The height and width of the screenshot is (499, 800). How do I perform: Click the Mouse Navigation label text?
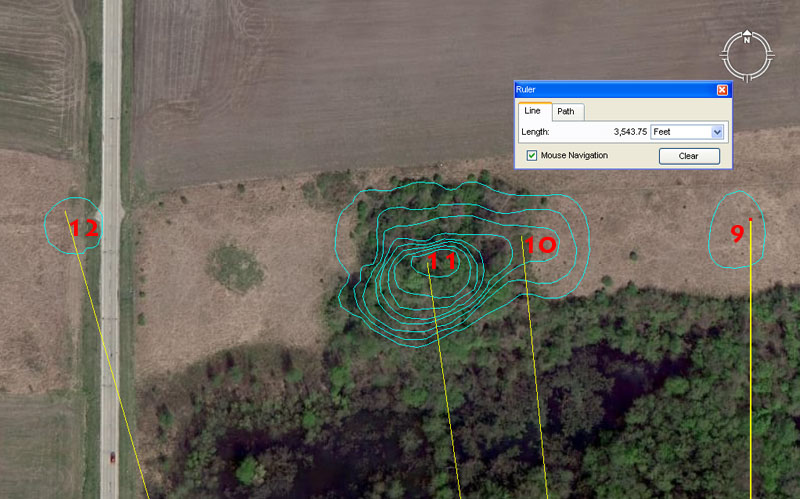tap(574, 155)
